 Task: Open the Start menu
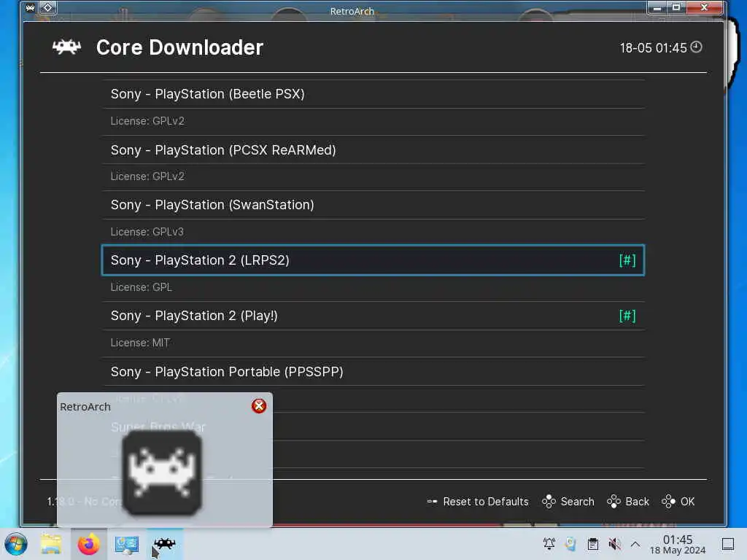point(16,544)
